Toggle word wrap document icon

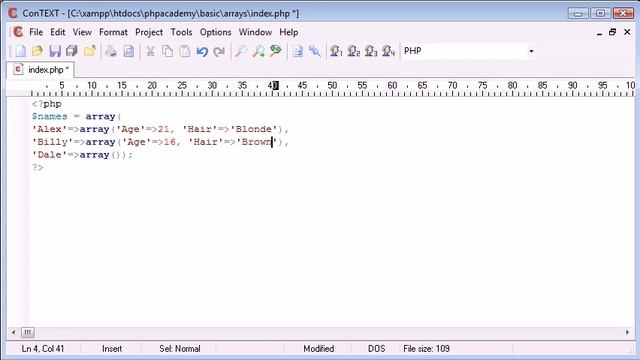coord(298,51)
